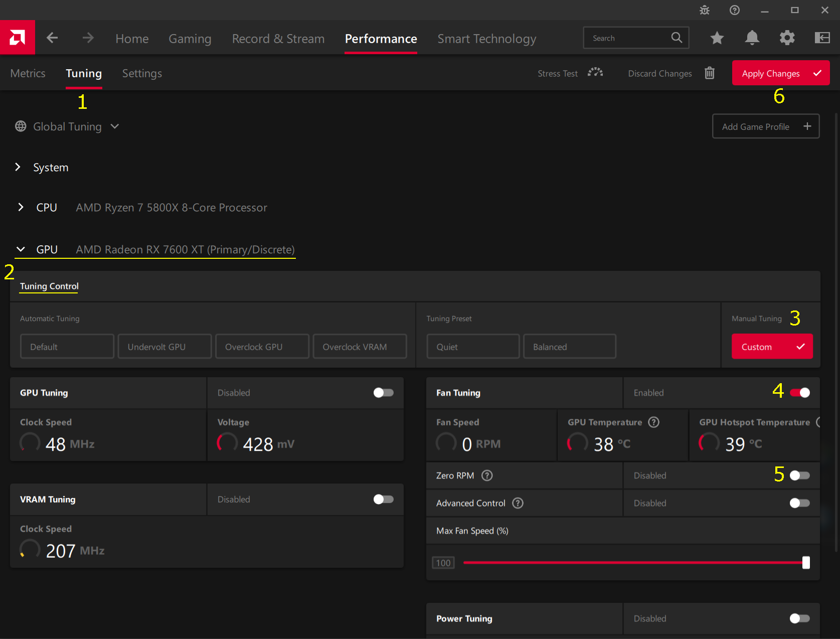This screenshot has height=639, width=840.
Task: Open the Advanced Control help icon
Action: pyautogui.click(x=518, y=503)
